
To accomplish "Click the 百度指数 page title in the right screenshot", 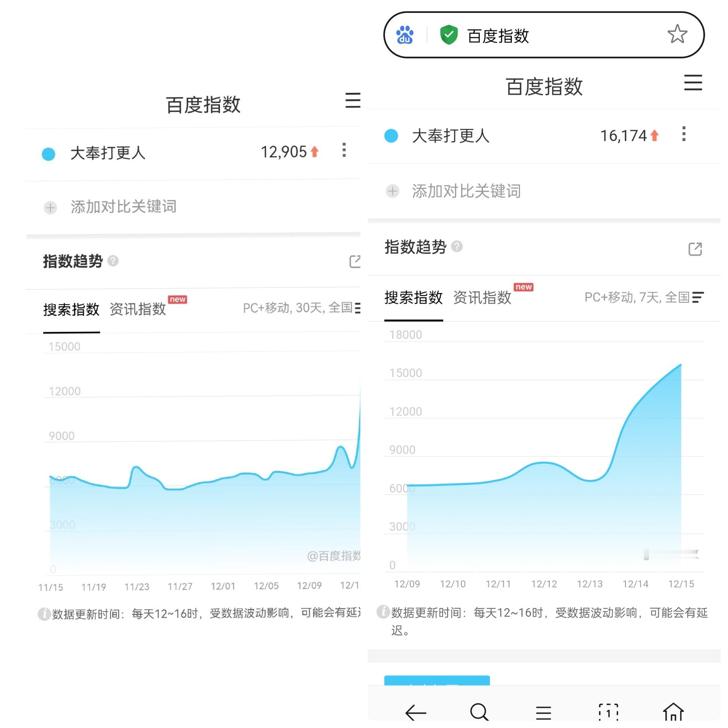I will [544, 87].
